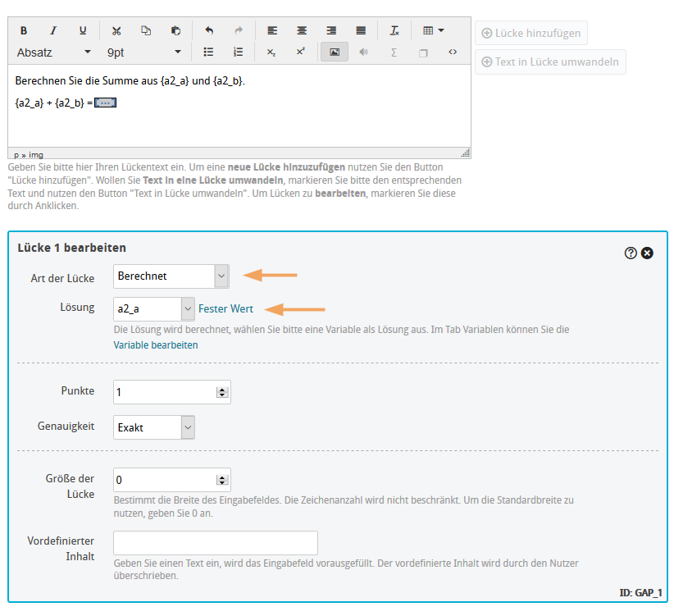Image resolution: width=674 pixels, height=616 pixels.
Task: Toggle bold formatting in the editor
Action: tap(24, 30)
